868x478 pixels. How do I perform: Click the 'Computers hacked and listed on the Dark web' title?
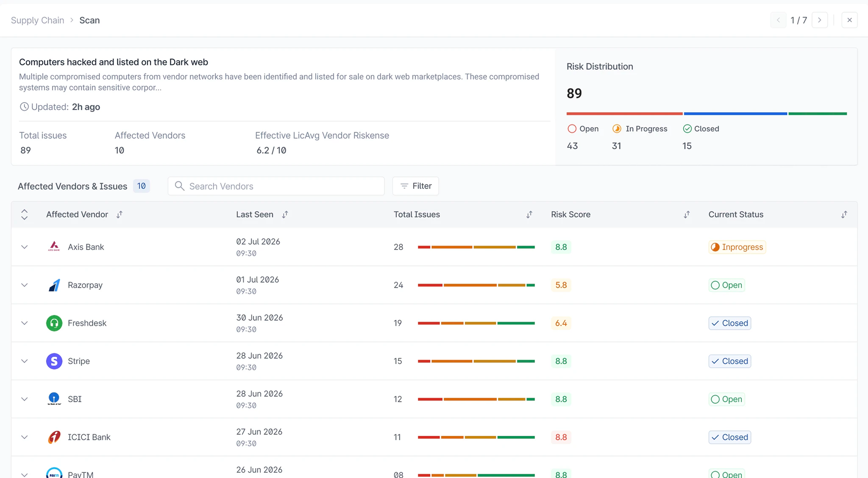113,62
